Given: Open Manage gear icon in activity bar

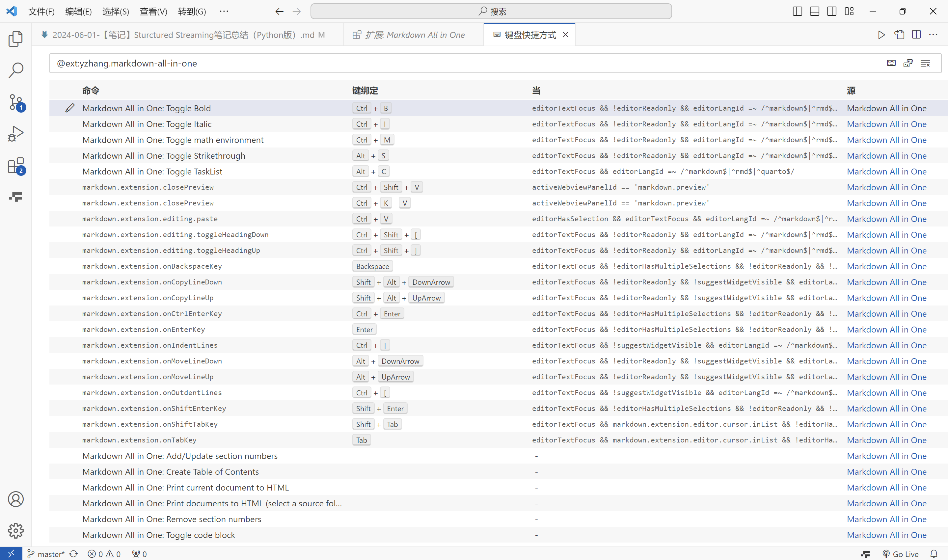Looking at the screenshot, I should [x=15, y=531].
